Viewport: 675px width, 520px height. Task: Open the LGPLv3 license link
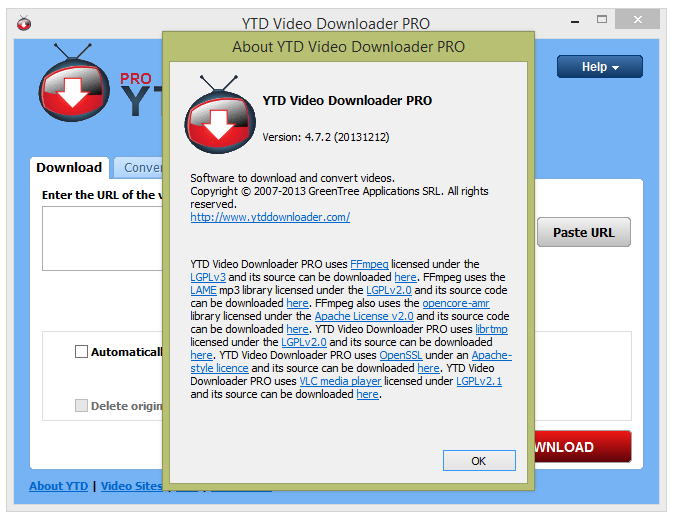point(208,277)
